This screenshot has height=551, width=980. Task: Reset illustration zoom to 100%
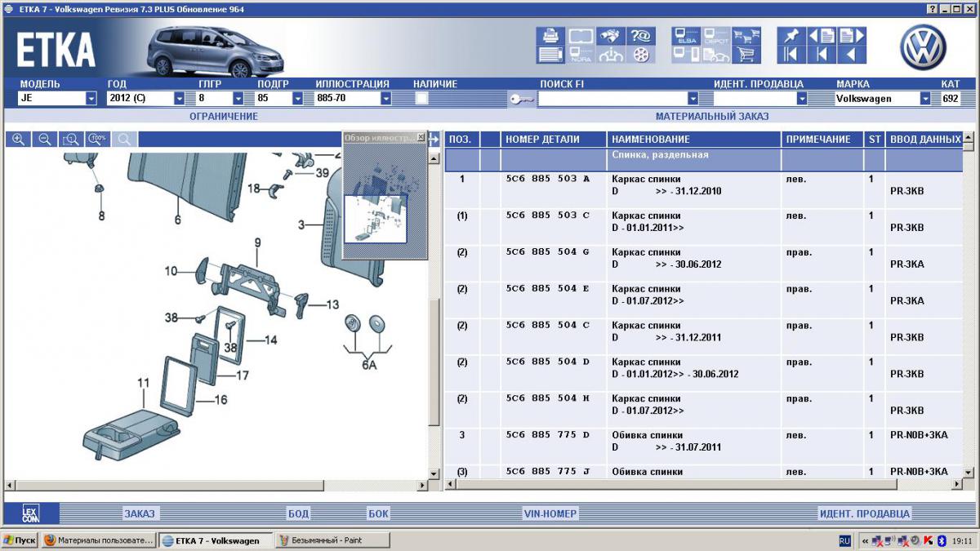click(98, 139)
